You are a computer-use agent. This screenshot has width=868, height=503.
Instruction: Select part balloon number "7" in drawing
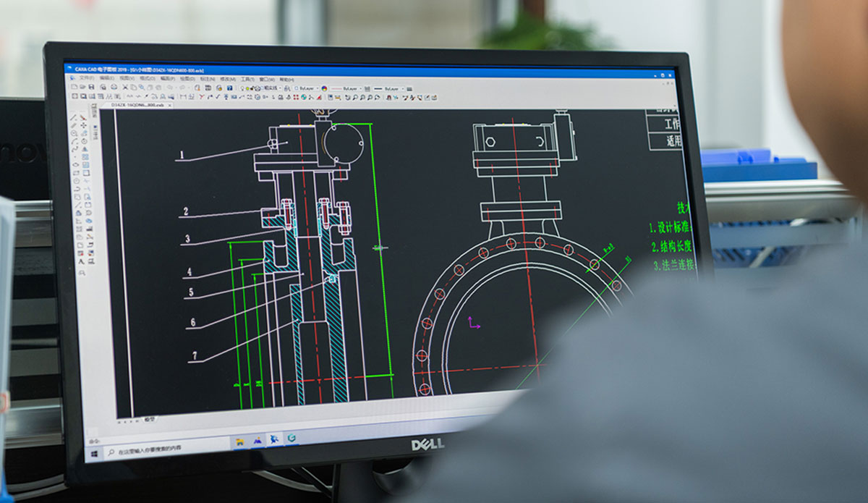click(x=195, y=355)
